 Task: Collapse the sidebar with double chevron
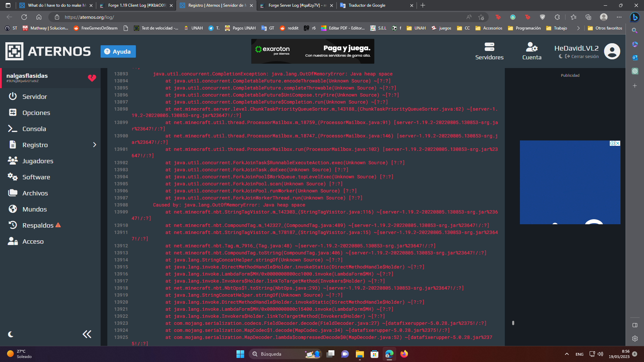pos(87,334)
